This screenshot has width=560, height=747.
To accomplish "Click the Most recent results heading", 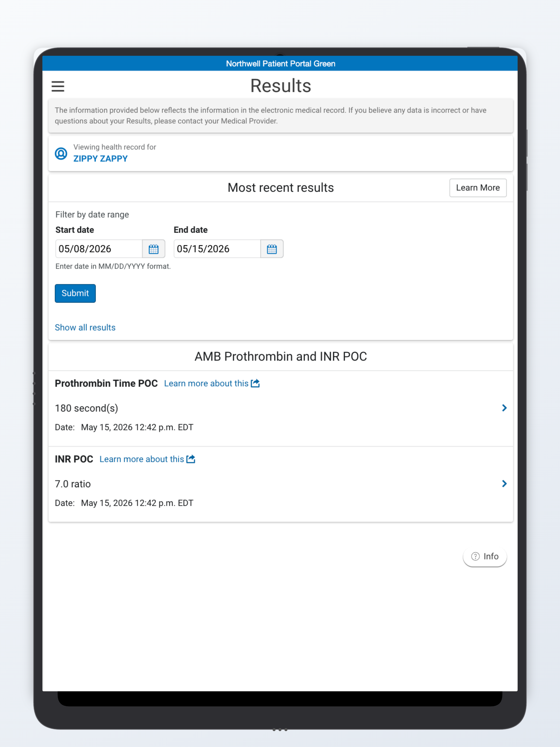I will point(281,188).
